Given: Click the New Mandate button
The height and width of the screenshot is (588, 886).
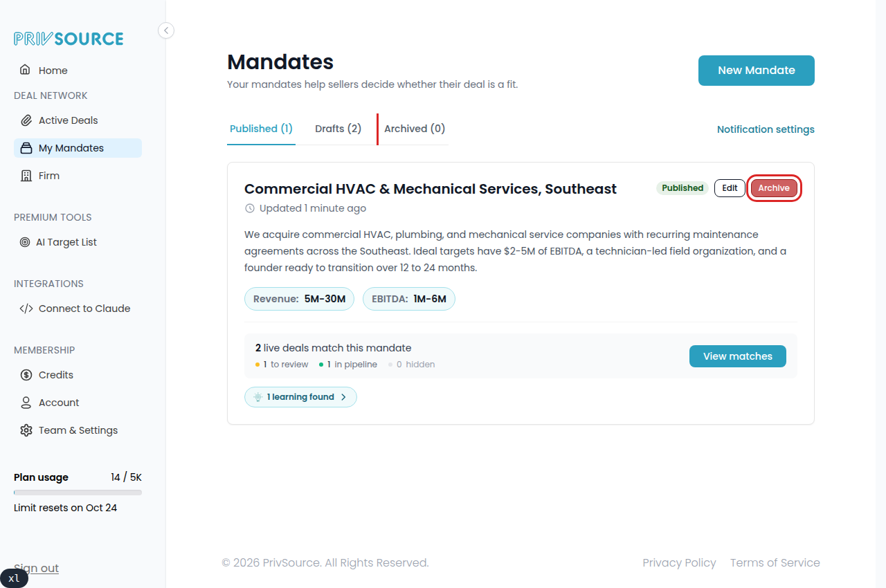Looking at the screenshot, I should coord(756,71).
